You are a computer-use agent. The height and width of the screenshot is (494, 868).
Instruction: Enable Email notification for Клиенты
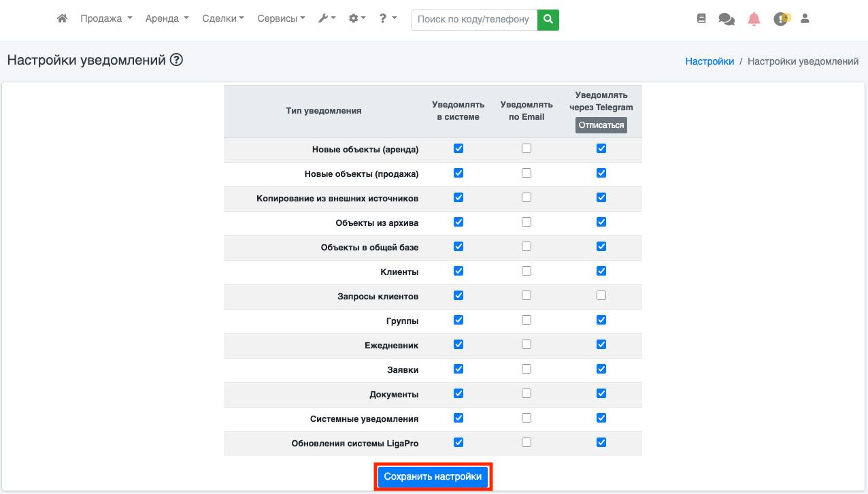pos(527,271)
